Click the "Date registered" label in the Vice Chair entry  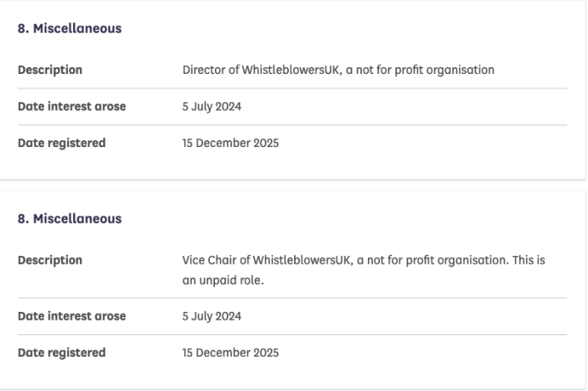tap(63, 352)
